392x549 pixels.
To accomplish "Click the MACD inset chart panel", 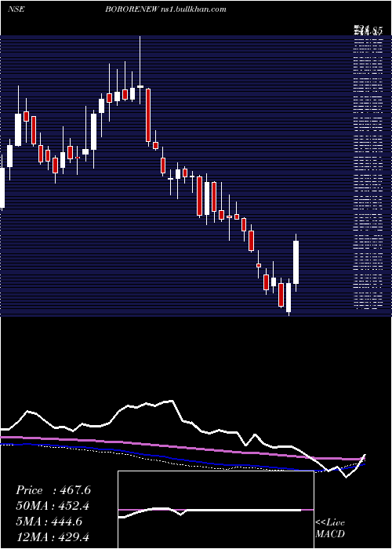I will [216, 510].
